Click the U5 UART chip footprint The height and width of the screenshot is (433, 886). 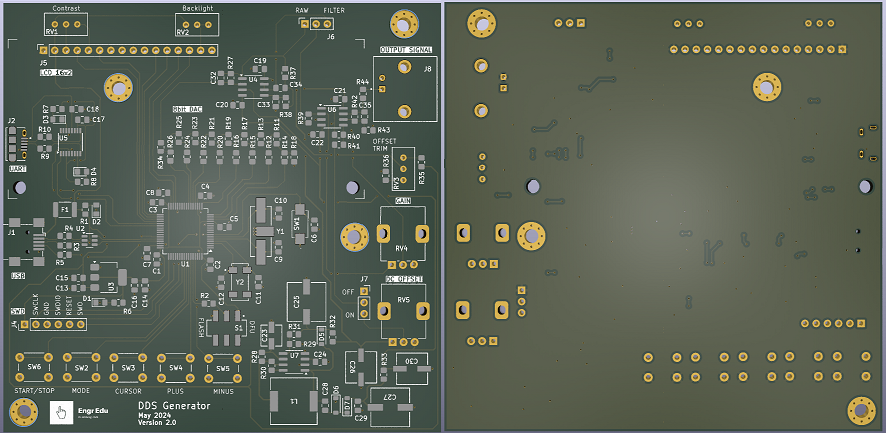click(x=70, y=142)
